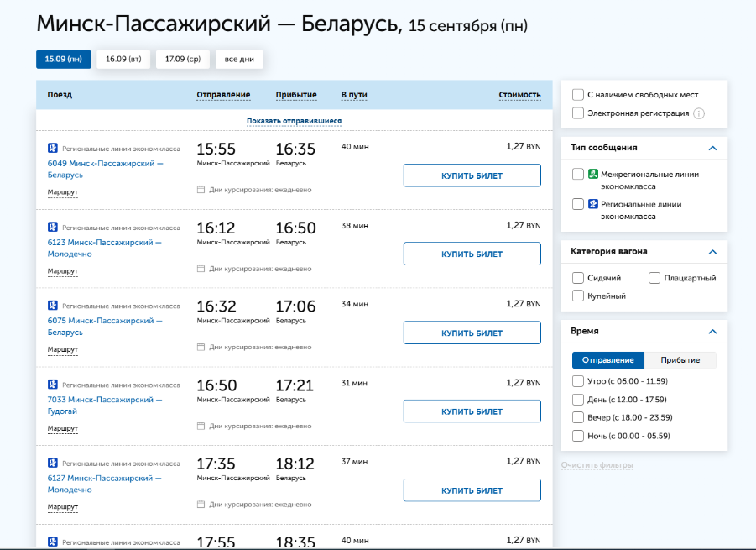Click the info icon beside Электронная регистрация
Image resolution: width=756 pixels, height=550 pixels.
tap(699, 113)
